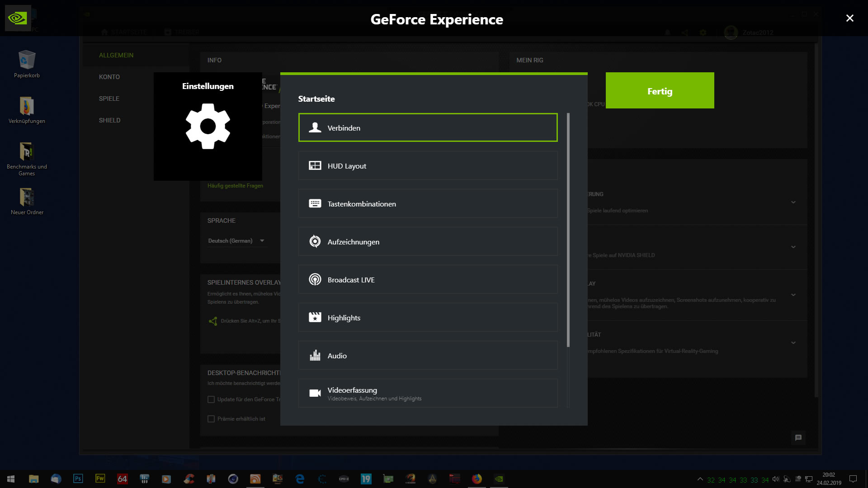Viewport: 868px width, 488px height.
Task: Select the KONTO settings tab
Action: (x=109, y=77)
